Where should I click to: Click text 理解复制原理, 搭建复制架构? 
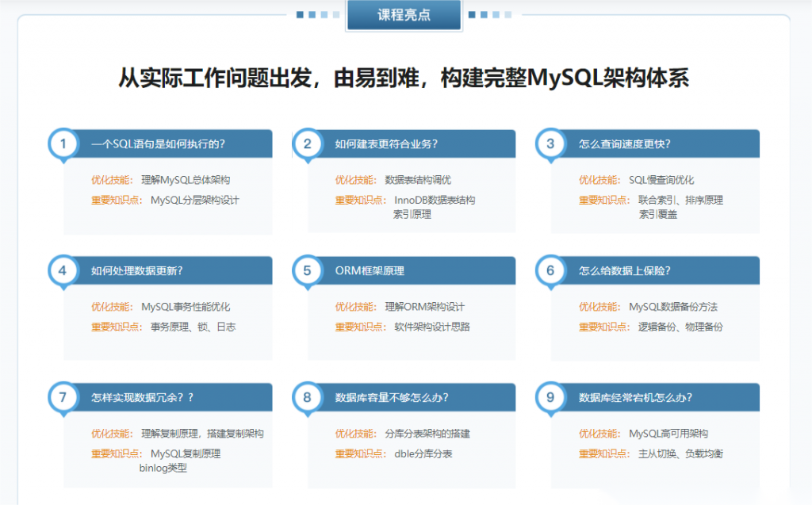(x=202, y=434)
